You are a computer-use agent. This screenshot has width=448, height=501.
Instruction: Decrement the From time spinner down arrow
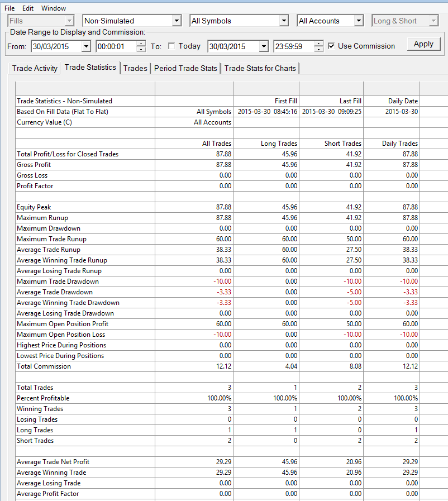(141, 49)
